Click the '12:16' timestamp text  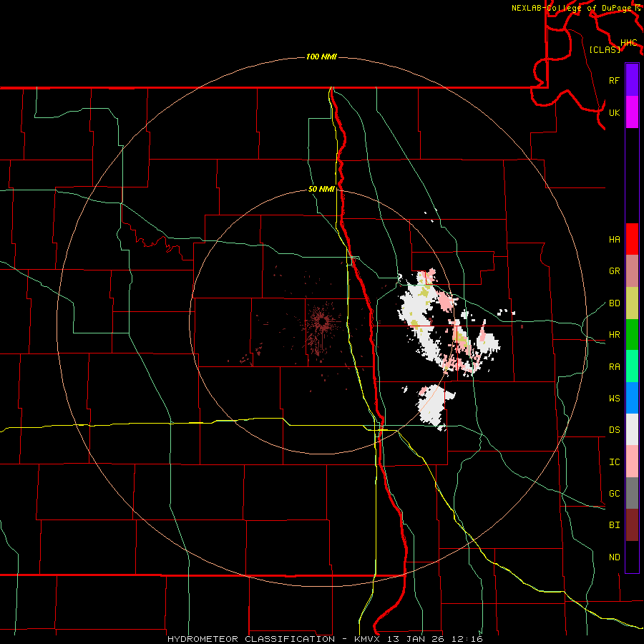(x=467, y=639)
